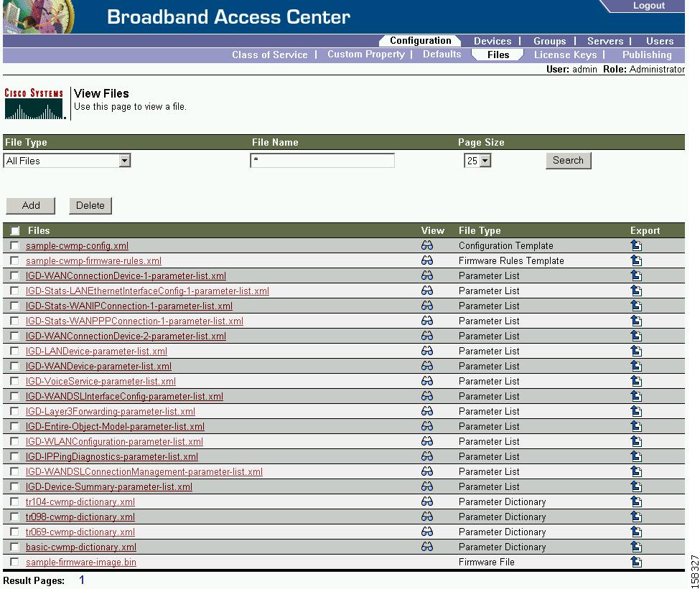The image size is (700, 589).
Task: Log out via Logout link
Action: (x=648, y=6)
